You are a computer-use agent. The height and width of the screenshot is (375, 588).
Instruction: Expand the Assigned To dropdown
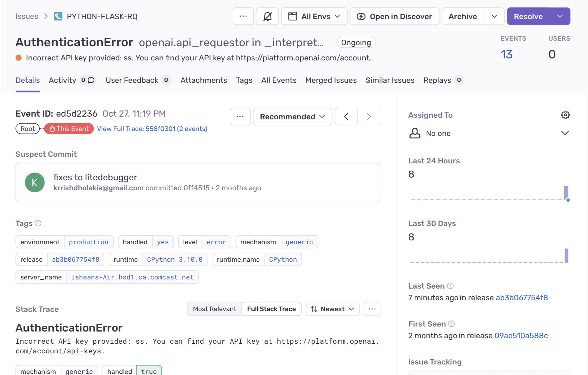click(566, 133)
